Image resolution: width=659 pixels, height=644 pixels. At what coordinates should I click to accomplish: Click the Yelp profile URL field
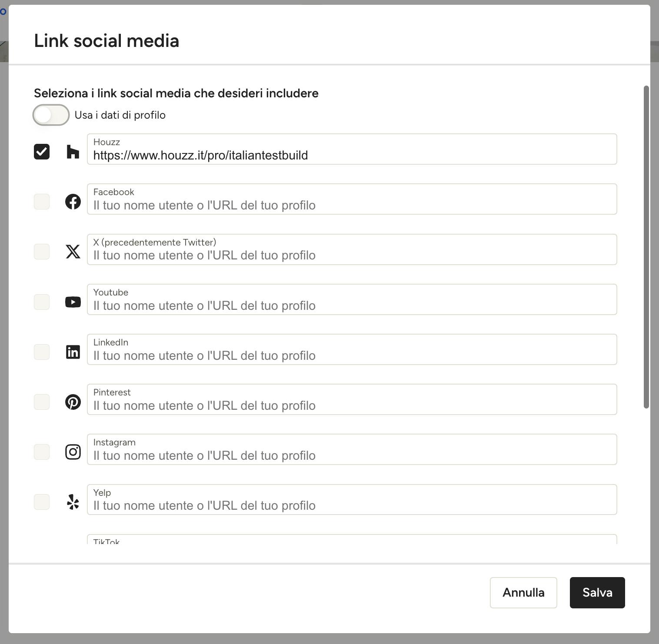click(352, 500)
